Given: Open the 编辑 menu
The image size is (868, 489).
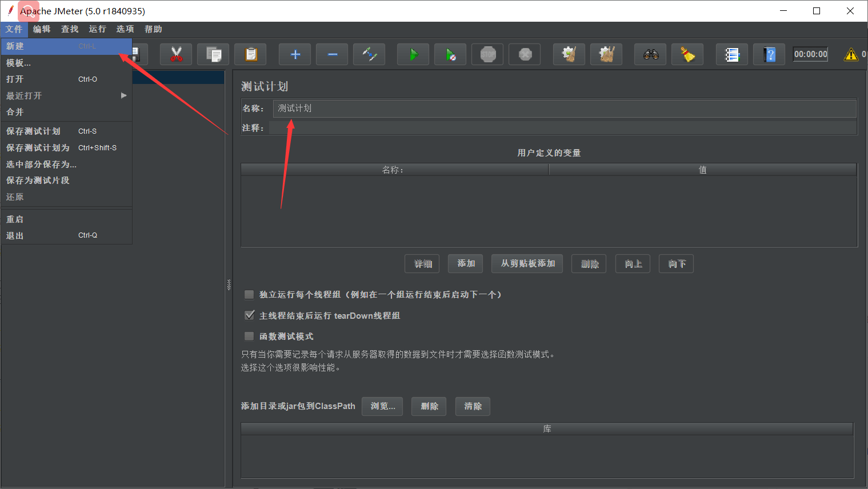Looking at the screenshot, I should pos(42,29).
